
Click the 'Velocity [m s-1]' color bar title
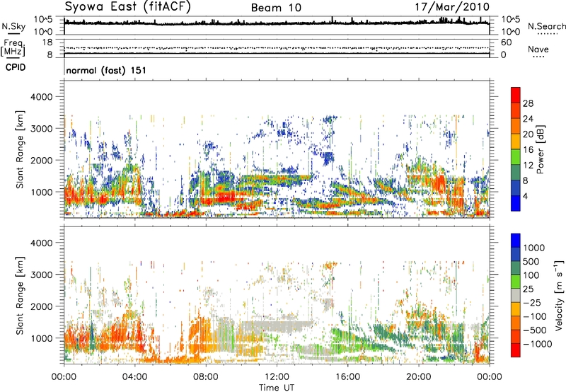click(x=559, y=295)
